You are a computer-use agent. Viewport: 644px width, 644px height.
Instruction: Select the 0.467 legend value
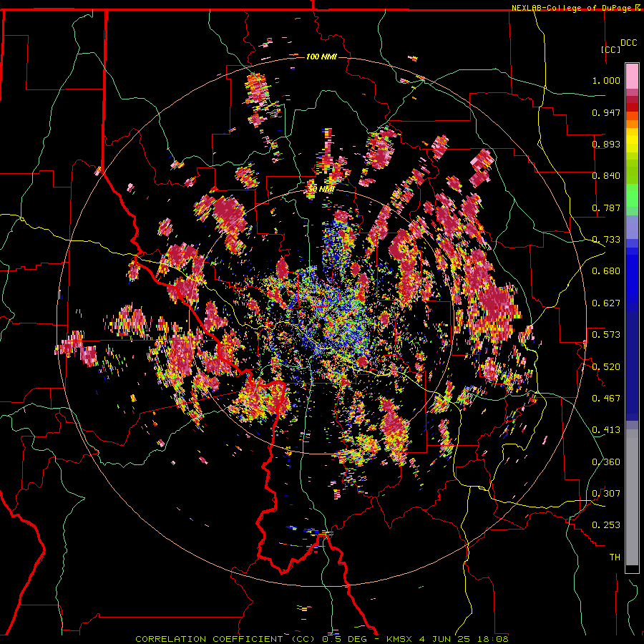point(606,399)
